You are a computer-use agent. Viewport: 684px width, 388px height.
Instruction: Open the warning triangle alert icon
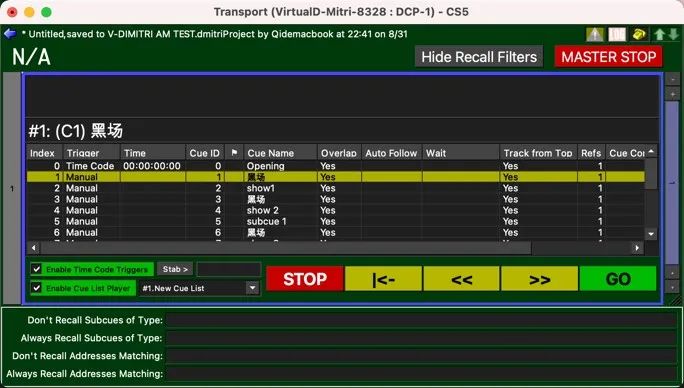(x=595, y=34)
